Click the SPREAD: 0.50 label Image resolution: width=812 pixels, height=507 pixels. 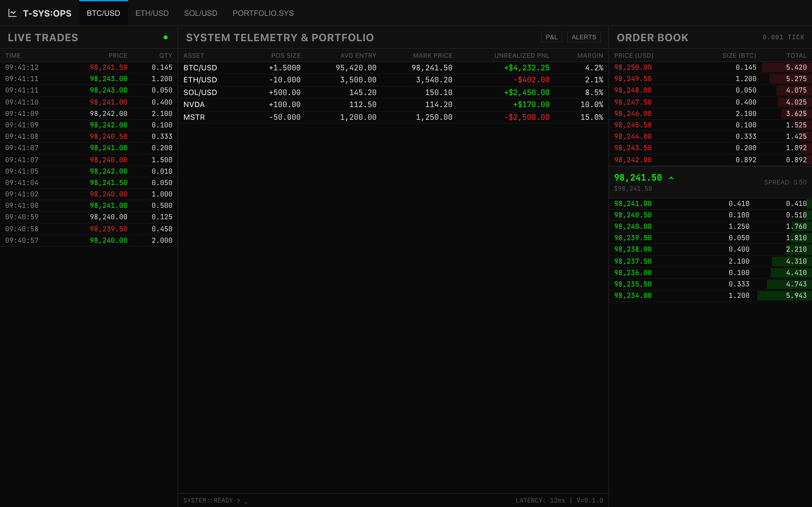pyautogui.click(x=785, y=182)
